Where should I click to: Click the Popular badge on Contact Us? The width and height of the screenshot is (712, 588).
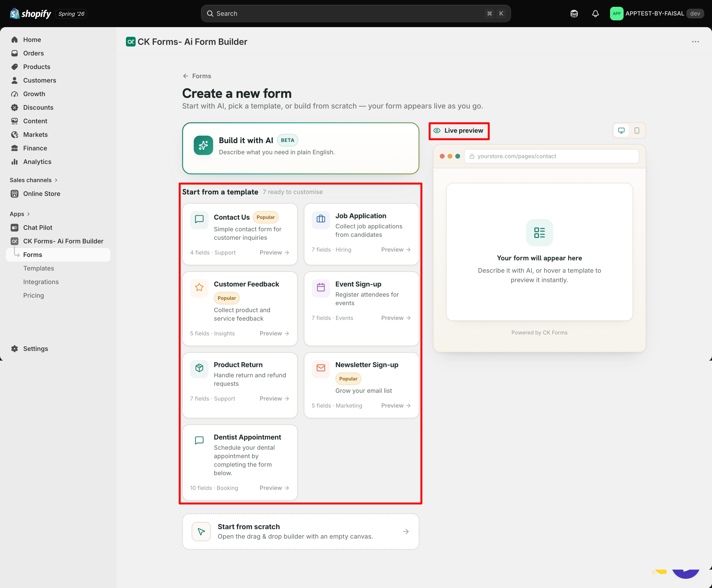tap(266, 217)
